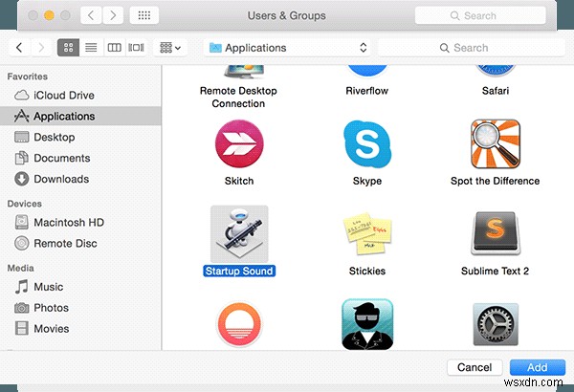Switch to Cover Flow view
Screen dimensions: 574x392
(136, 48)
